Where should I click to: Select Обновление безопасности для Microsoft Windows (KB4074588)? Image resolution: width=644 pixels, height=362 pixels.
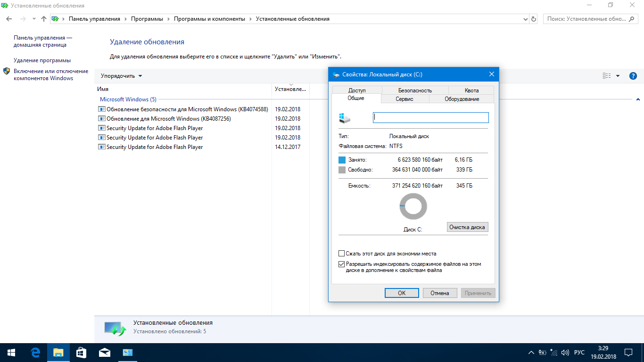point(187,109)
